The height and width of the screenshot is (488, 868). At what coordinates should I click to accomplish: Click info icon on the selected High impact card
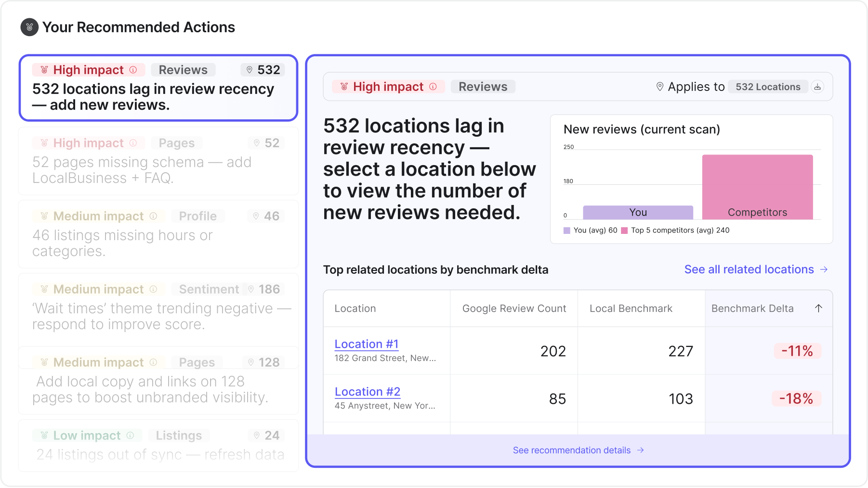tap(133, 70)
